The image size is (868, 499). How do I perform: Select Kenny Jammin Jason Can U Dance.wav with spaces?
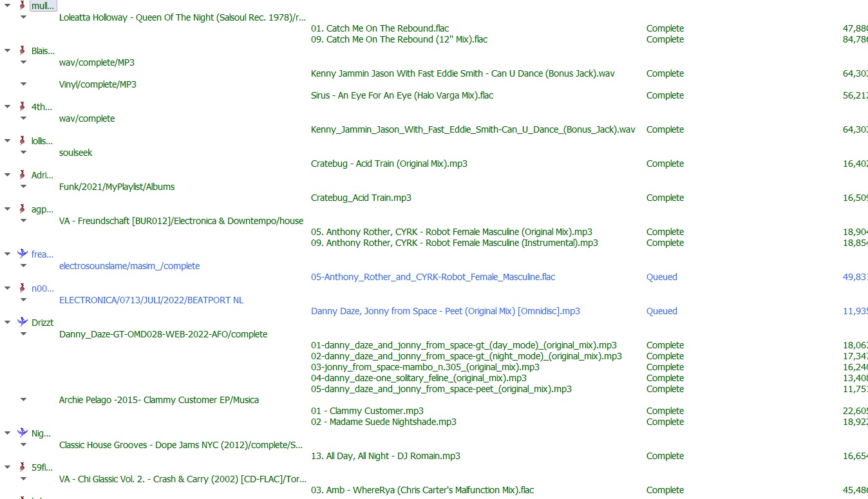point(463,73)
